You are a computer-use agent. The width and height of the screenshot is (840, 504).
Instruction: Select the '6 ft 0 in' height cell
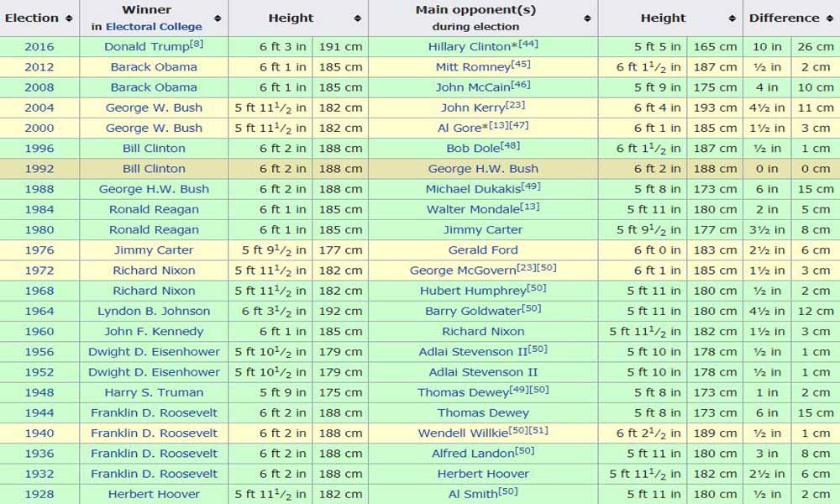point(643,250)
